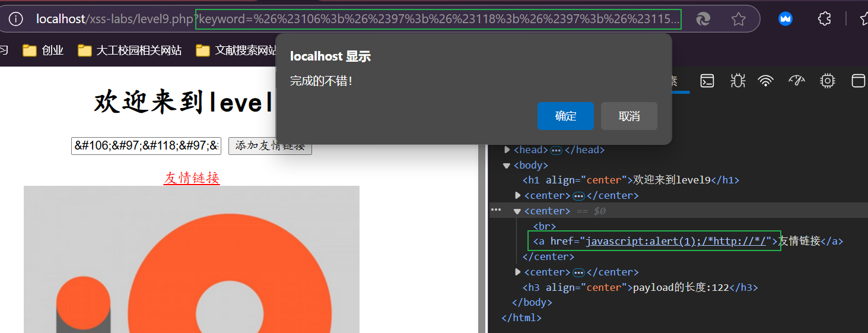868x333 pixels.
Task: Click ellipsis badge inside head tag
Action: 556,150
